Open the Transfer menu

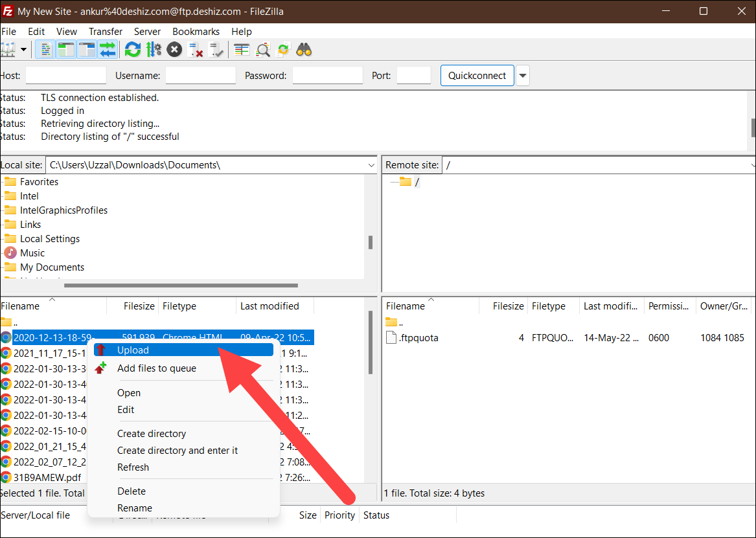(106, 31)
